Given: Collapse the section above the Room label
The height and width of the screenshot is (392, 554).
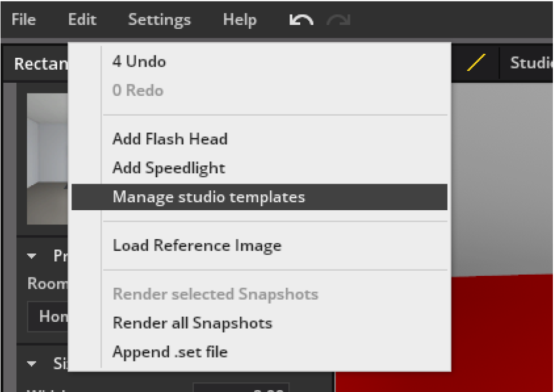Looking at the screenshot, I should [32, 257].
